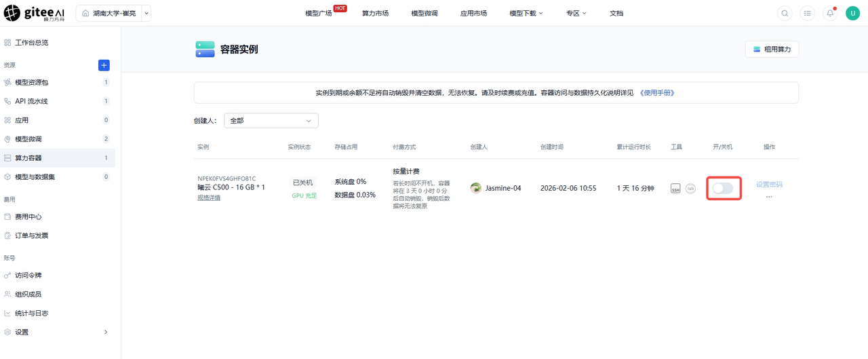Image resolution: width=868 pixels, height=359 pixels.
Task: Open the search icon in top bar
Action: 785,13
